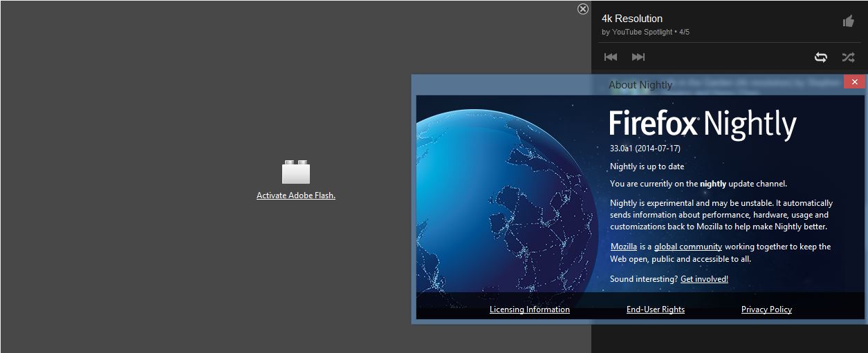This screenshot has width=868, height=353.
Task: Open the global community link
Action: coord(688,247)
